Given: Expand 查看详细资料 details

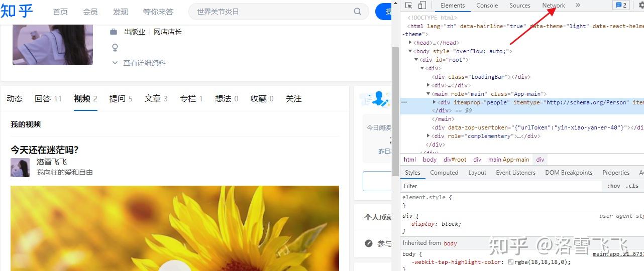Looking at the screenshot, I should pyautogui.click(x=139, y=63).
